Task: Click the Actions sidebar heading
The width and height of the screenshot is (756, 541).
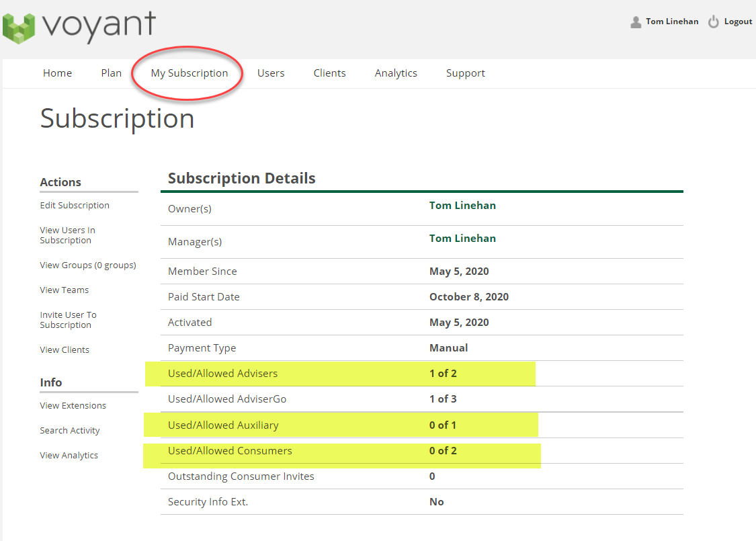Action: coord(60,182)
